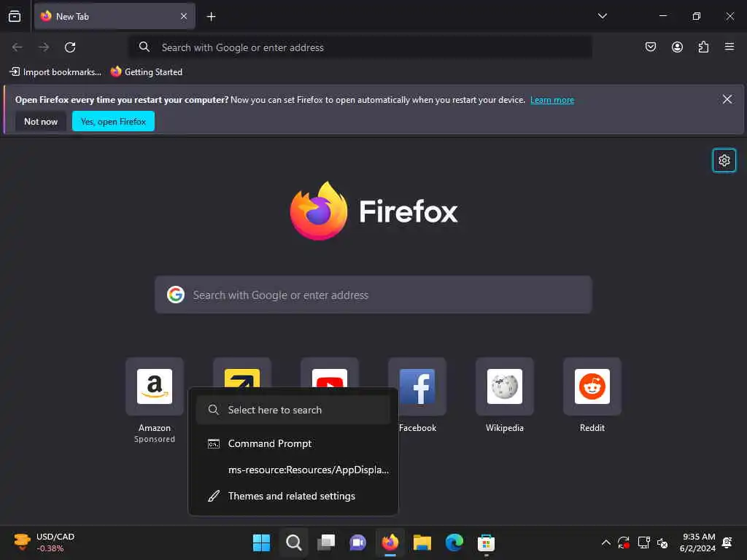Click the muted volume tray icon
Screen dimensions: 747x560
[662, 542]
